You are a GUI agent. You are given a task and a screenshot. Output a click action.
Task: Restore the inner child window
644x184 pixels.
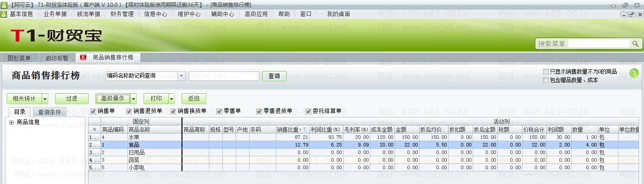[x=631, y=14]
